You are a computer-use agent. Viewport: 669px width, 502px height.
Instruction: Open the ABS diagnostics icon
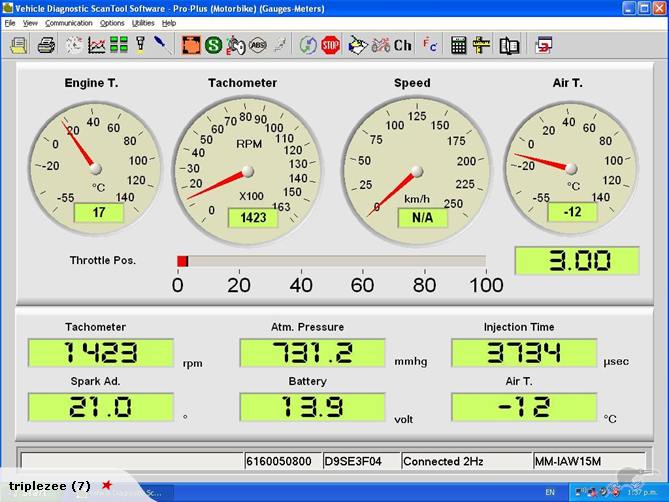pos(258,45)
